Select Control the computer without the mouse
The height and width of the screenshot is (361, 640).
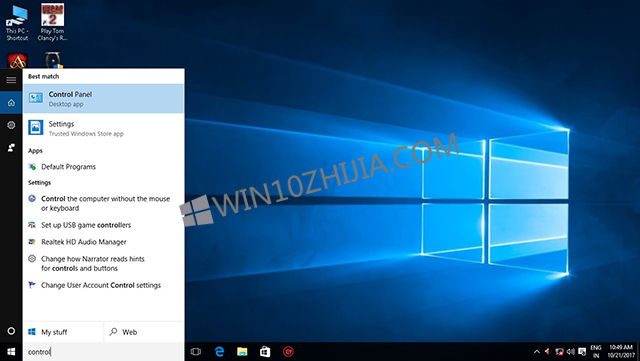(104, 203)
